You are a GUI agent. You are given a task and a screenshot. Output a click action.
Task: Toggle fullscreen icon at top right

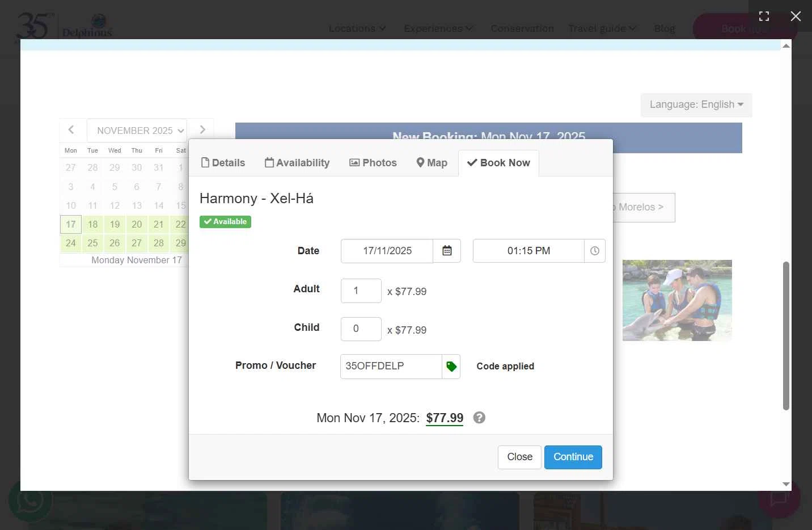(x=764, y=16)
